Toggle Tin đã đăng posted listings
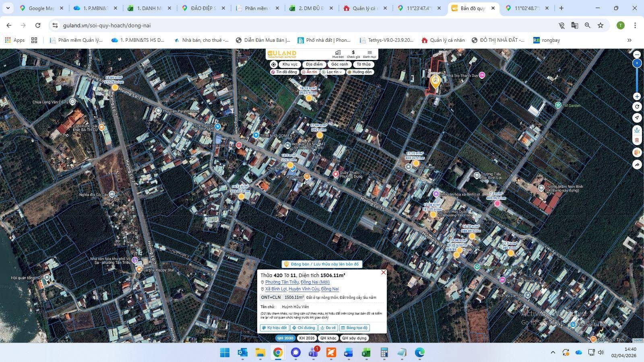 [x=284, y=72]
